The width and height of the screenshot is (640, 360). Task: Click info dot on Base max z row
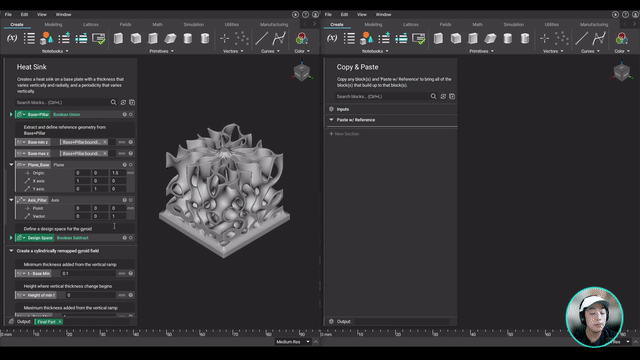131,153
